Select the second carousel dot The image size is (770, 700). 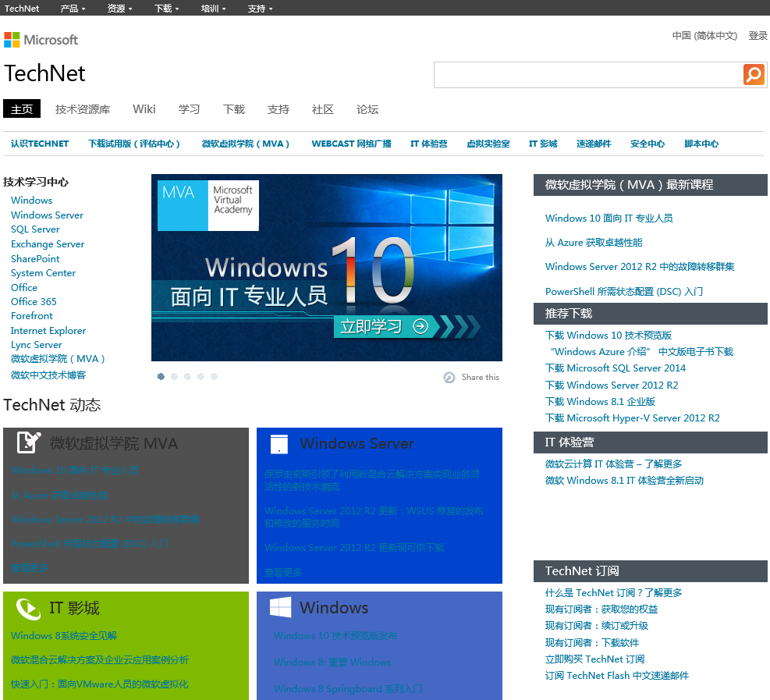pyautogui.click(x=174, y=376)
